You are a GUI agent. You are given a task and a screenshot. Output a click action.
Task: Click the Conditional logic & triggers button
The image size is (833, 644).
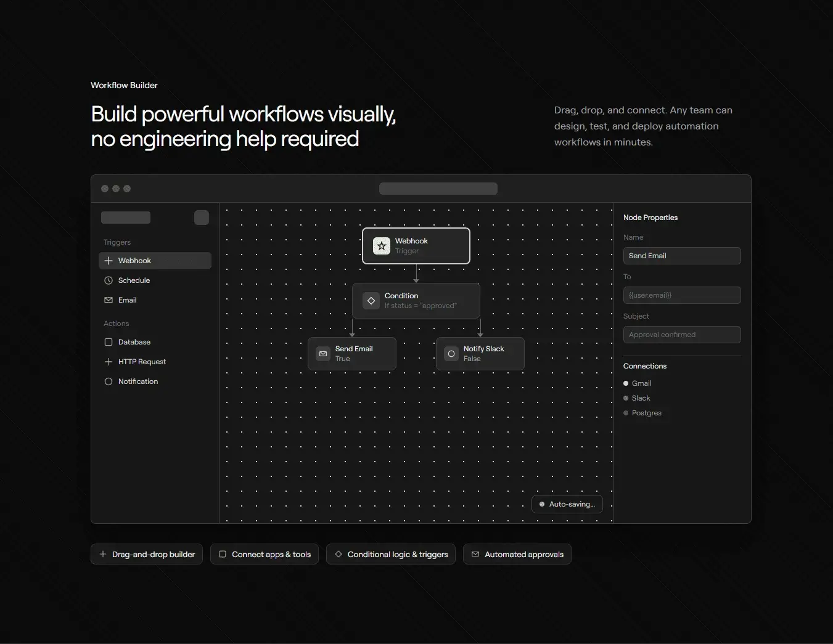point(391,554)
